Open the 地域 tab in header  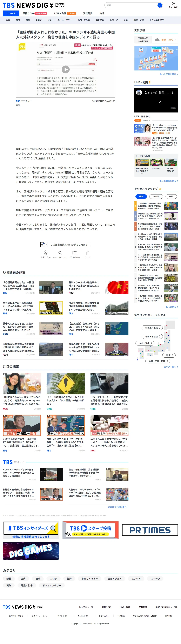(102, 14)
